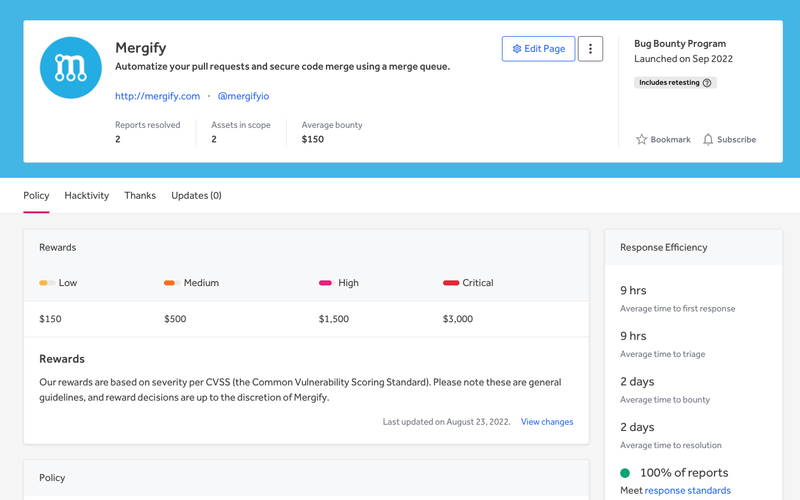This screenshot has width=800, height=500.
Task: Click the Mergify logo avatar
Action: click(71, 68)
